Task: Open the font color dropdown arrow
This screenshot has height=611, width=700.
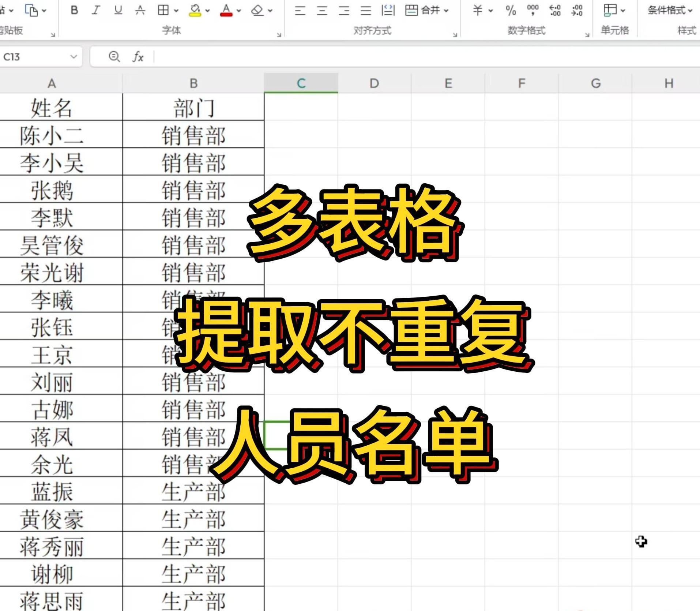Action: coord(239,11)
